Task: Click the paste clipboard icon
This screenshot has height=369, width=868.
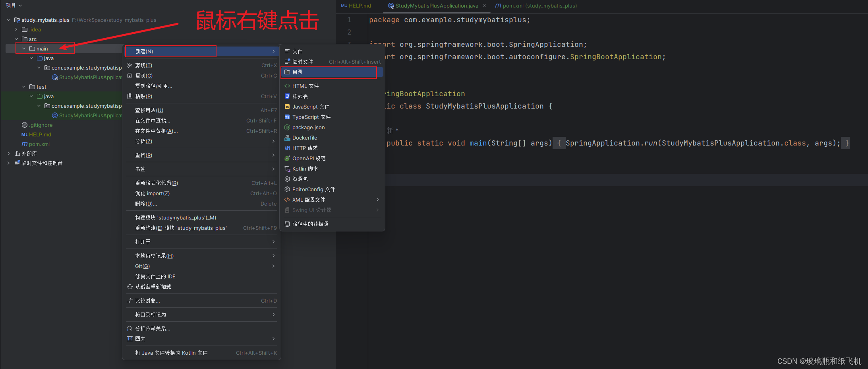Action: point(130,96)
